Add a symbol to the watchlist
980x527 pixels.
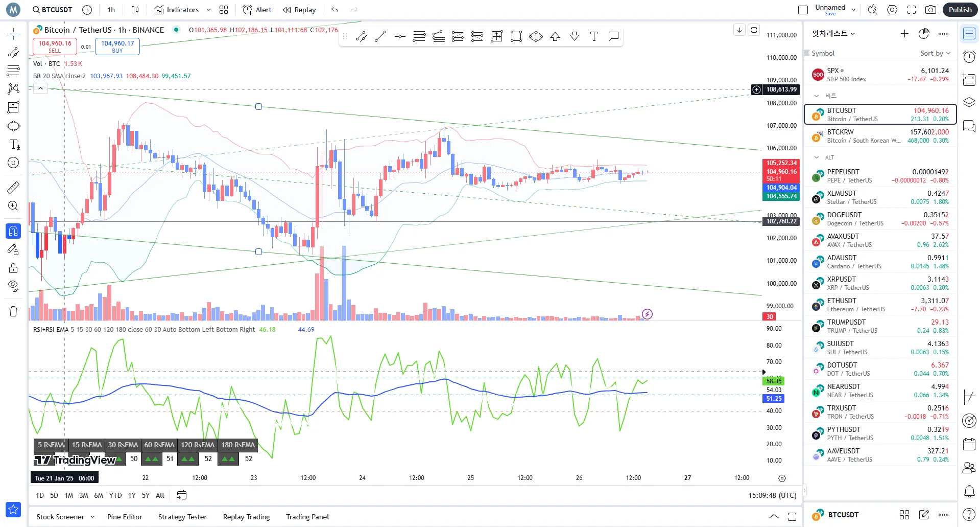pyautogui.click(x=904, y=34)
